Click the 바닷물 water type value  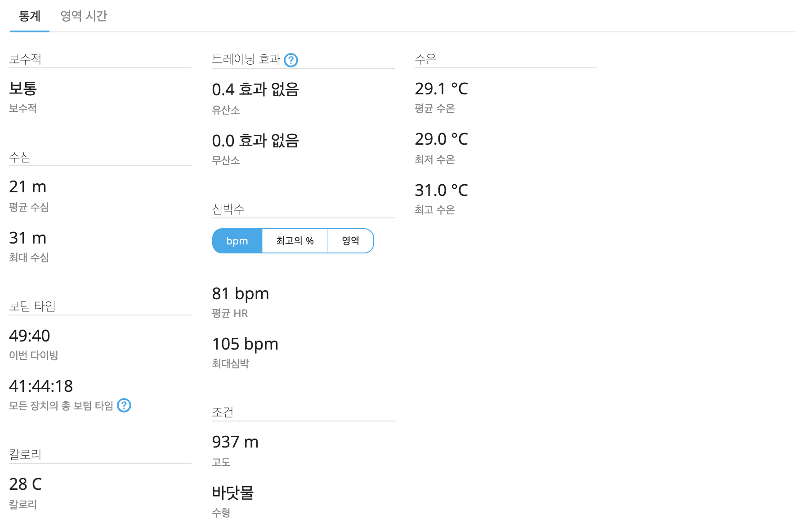[233, 492]
